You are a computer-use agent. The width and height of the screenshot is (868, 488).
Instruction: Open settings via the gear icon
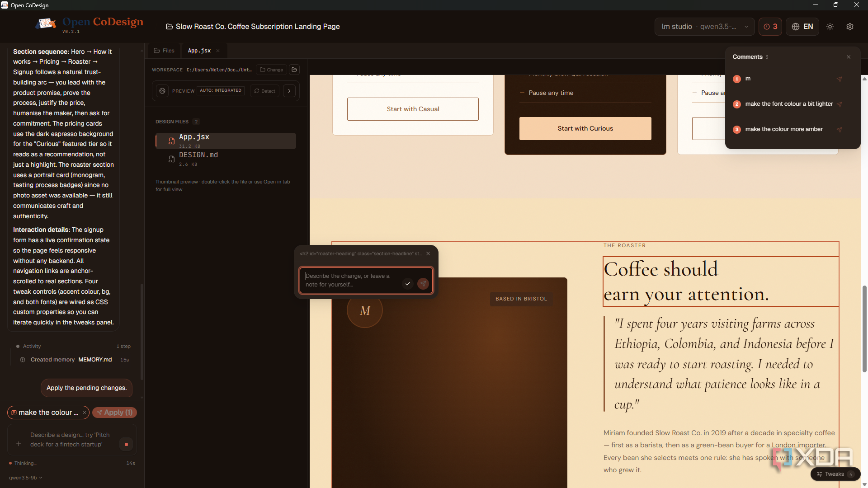[x=850, y=27]
